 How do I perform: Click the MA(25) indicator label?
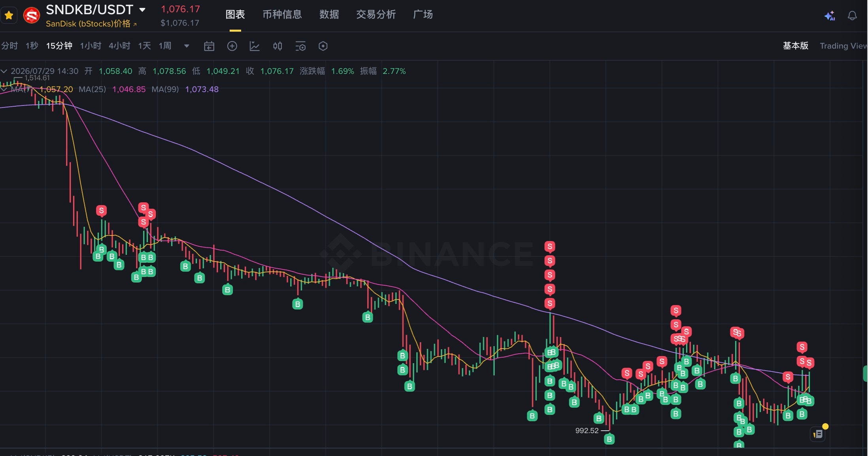92,89
